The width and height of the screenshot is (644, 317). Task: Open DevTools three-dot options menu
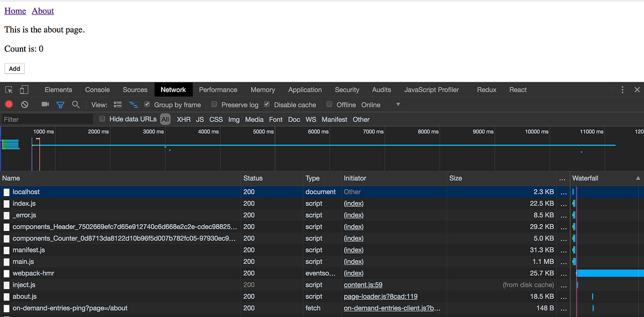(x=622, y=90)
